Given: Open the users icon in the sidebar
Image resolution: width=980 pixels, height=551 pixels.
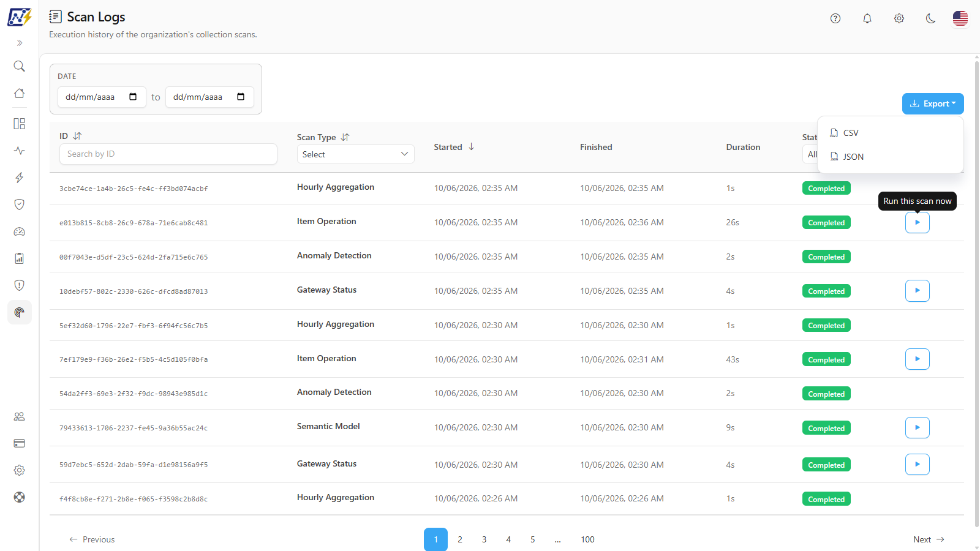Looking at the screenshot, I should click(x=20, y=416).
